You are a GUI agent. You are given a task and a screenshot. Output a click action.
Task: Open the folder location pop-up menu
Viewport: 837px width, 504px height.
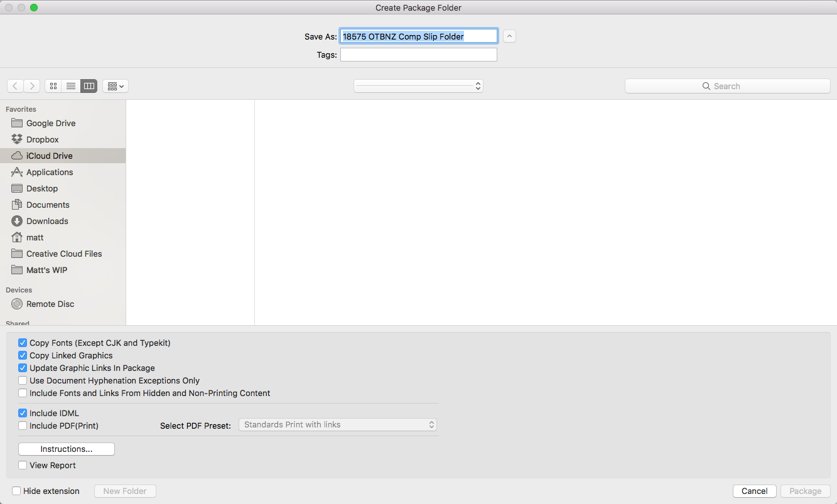click(418, 86)
